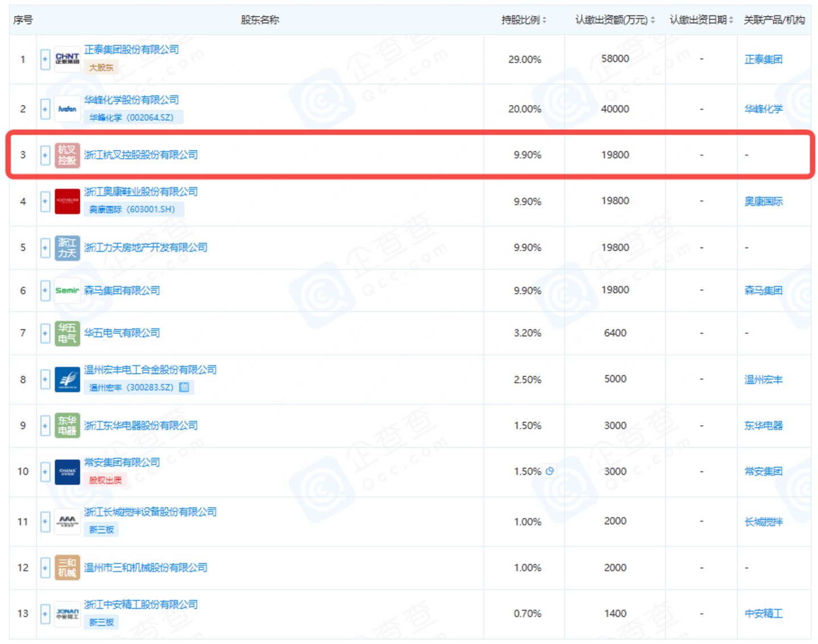Screen dimensions: 818x644
Task: Click the 大股东 tag under 正泰集团
Action: tap(101, 68)
